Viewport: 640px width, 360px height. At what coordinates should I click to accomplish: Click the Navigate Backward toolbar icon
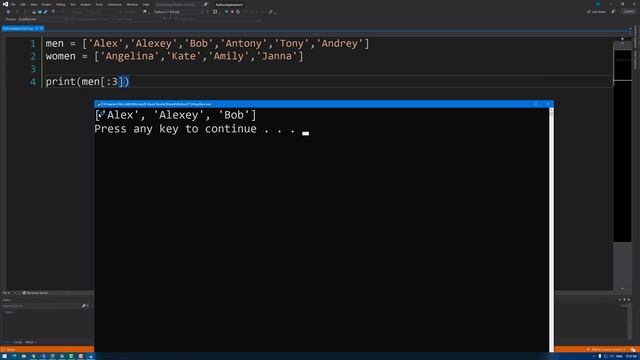click(8, 12)
